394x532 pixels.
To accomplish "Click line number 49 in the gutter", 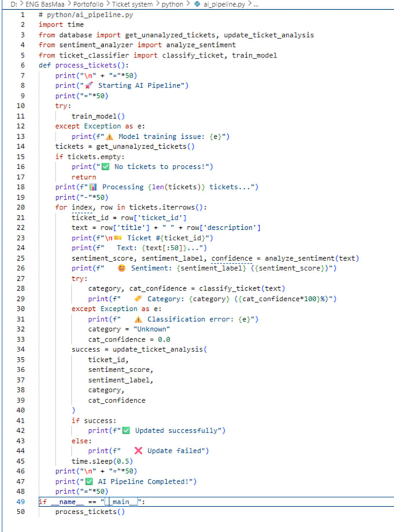I will [x=20, y=501].
